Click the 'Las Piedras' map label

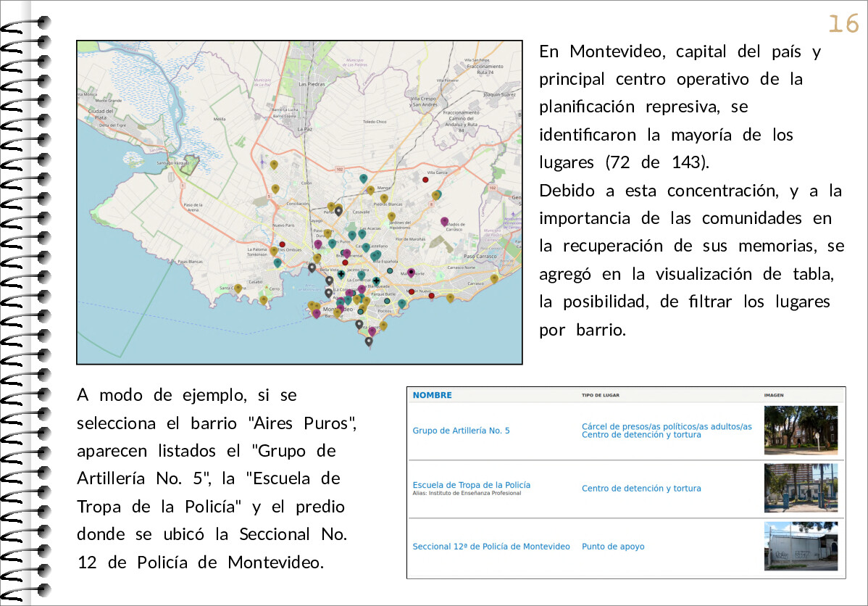coord(312,84)
